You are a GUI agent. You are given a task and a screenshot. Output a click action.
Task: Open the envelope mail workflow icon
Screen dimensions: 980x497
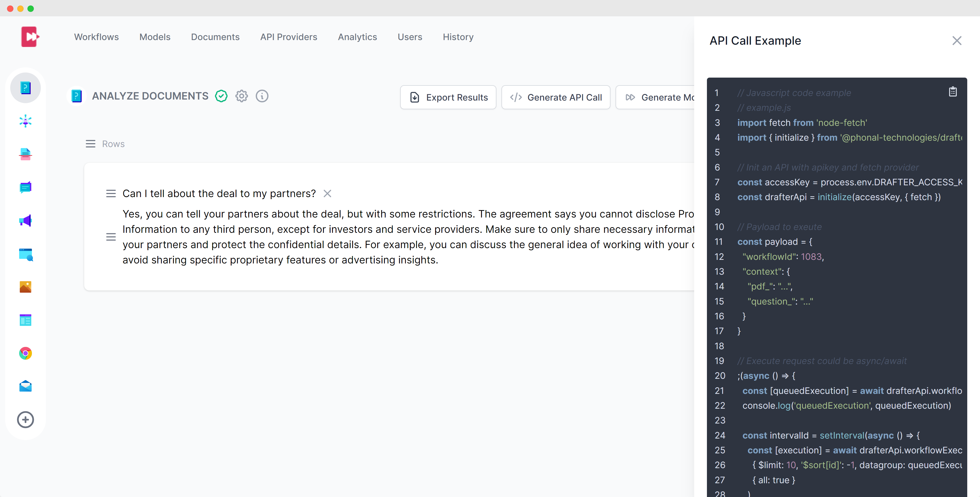point(26,386)
